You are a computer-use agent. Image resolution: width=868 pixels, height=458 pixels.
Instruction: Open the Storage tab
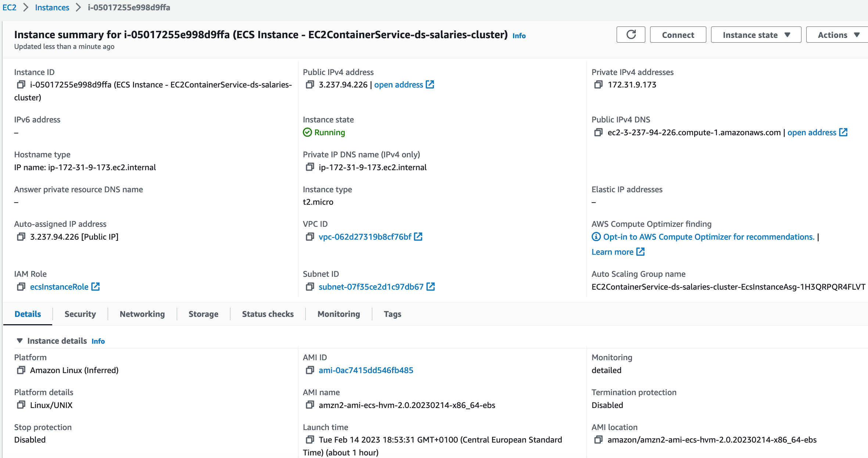click(203, 314)
